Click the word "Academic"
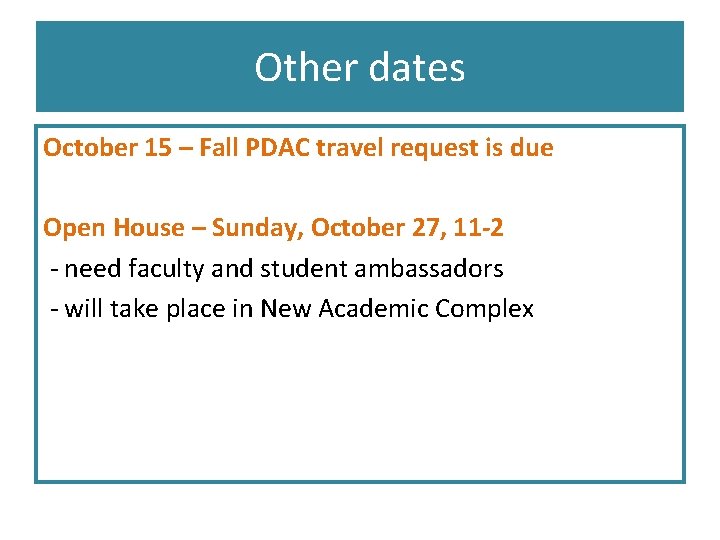The image size is (720, 540). point(372,308)
